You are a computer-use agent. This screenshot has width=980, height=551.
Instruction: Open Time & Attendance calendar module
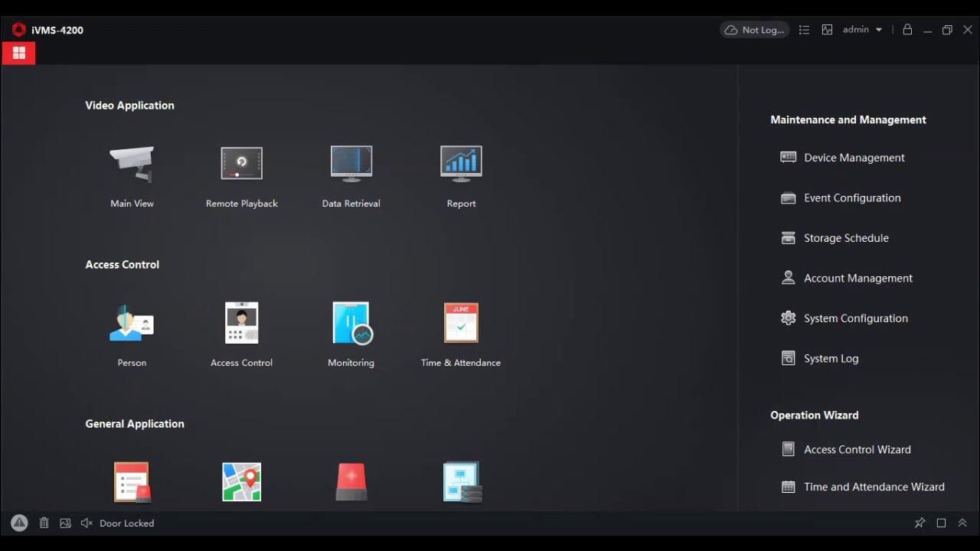(x=461, y=323)
